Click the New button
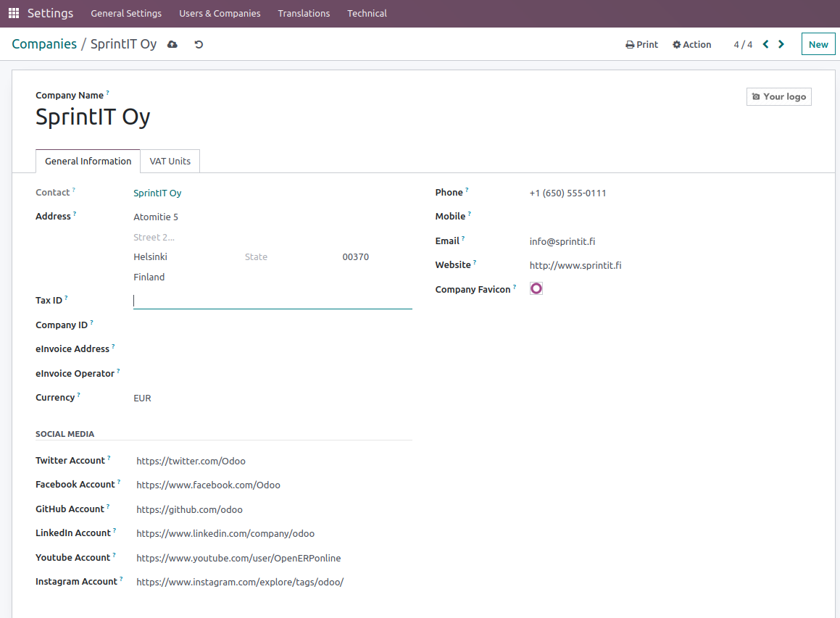 (818, 44)
